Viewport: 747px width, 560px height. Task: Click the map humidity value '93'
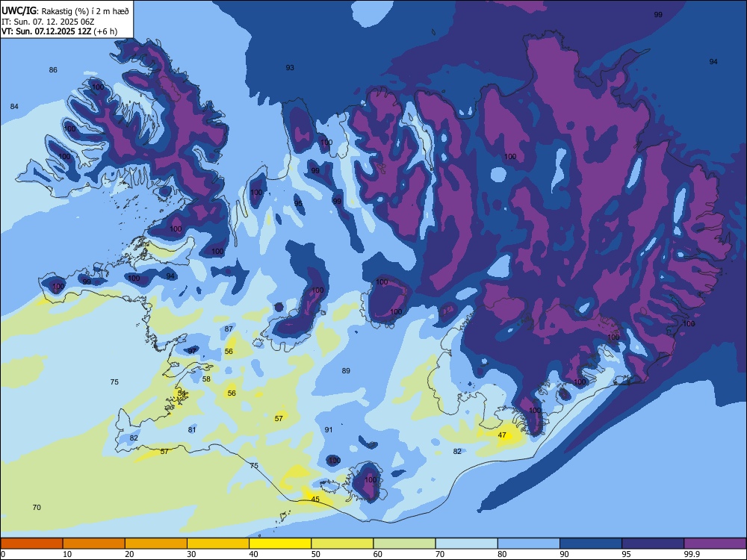290,68
